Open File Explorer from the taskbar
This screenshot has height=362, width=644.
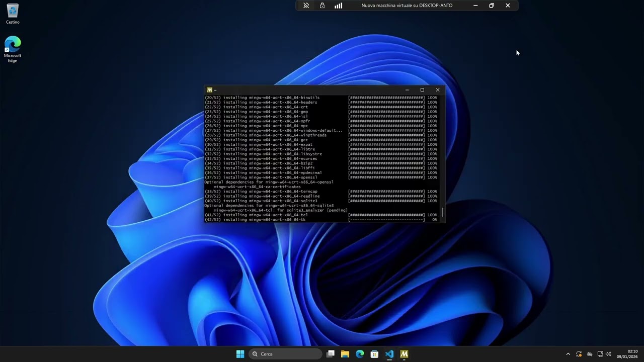345,354
